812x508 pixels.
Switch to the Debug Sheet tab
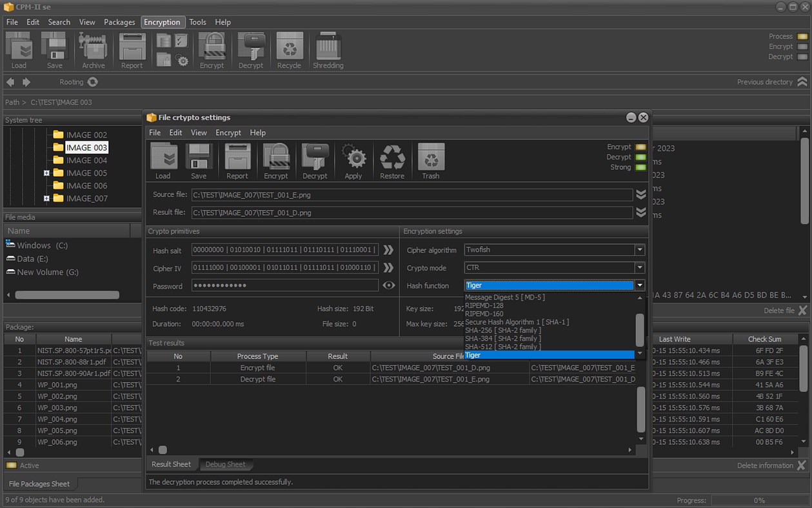(x=226, y=464)
